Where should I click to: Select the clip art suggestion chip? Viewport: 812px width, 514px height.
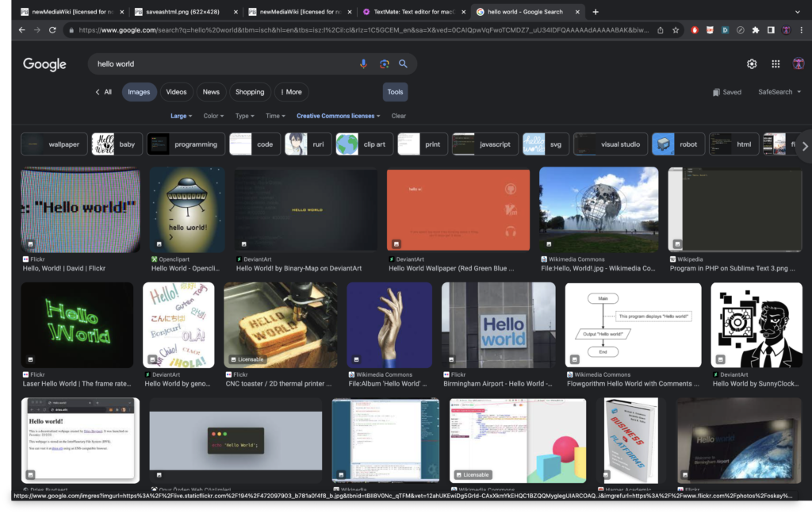363,144
